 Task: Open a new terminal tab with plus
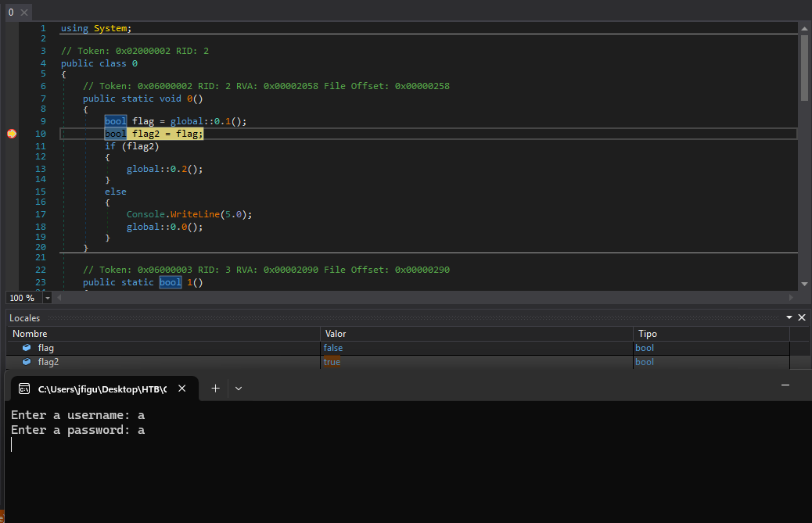click(x=216, y=388)
